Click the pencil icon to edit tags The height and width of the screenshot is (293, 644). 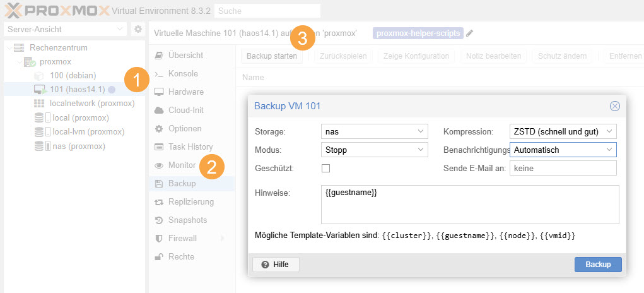(x=469, y=33)
